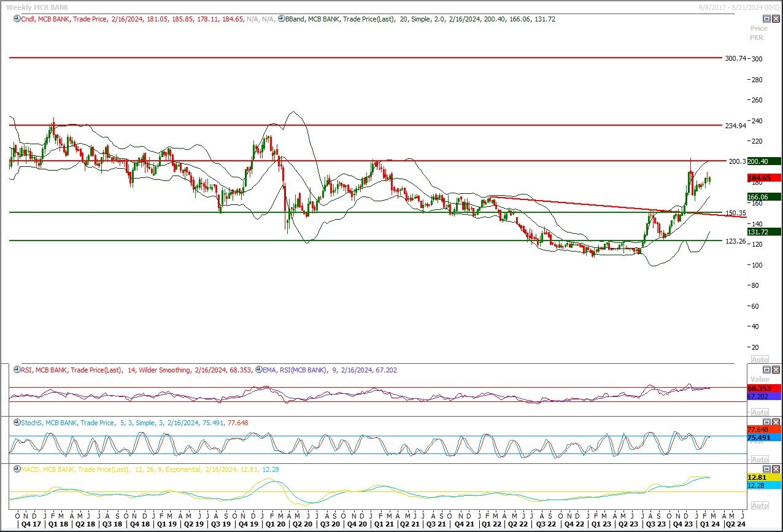Screen dimensions: 783x532
Task: Click the MACD legend icon
Action: coord(17,469)
